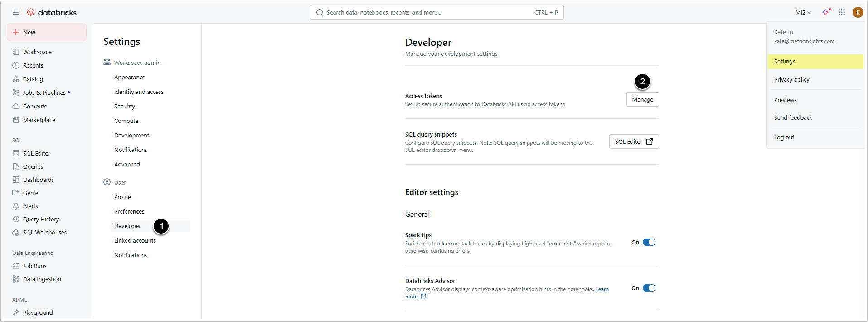Click the New create button
Screen dimensions: 868x322
point(46,32)
